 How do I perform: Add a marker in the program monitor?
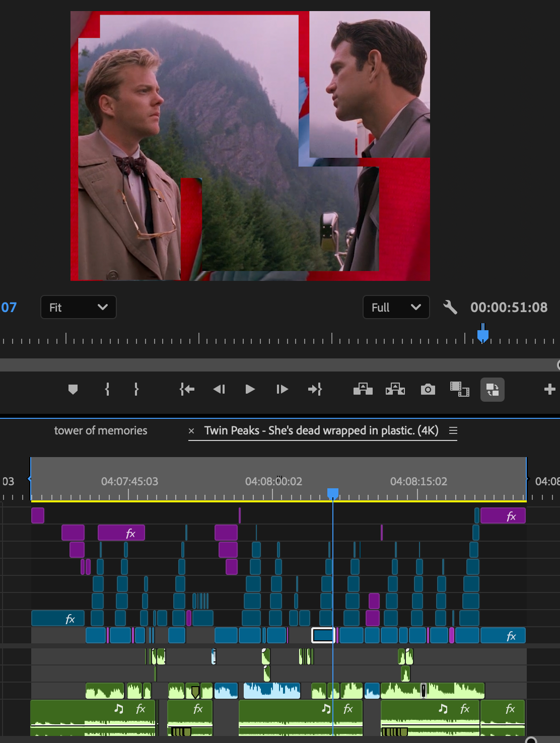(x=73, y=389)
